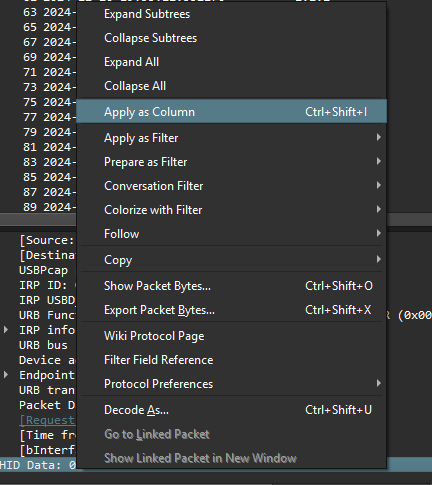Expand the IRP info tree node
This screenshot has height=485, width=432.
(6, 330)
